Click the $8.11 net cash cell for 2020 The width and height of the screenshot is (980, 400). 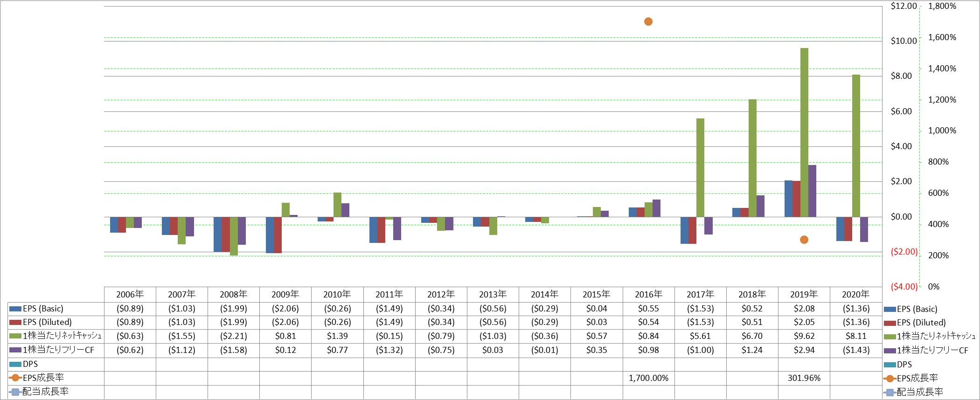tap(856, 336)
